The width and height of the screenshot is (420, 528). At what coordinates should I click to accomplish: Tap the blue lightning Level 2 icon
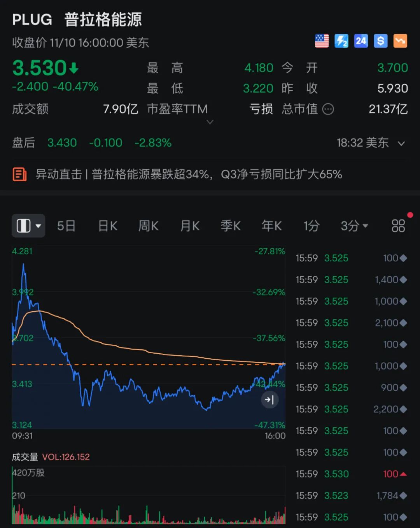coord(341,41)
